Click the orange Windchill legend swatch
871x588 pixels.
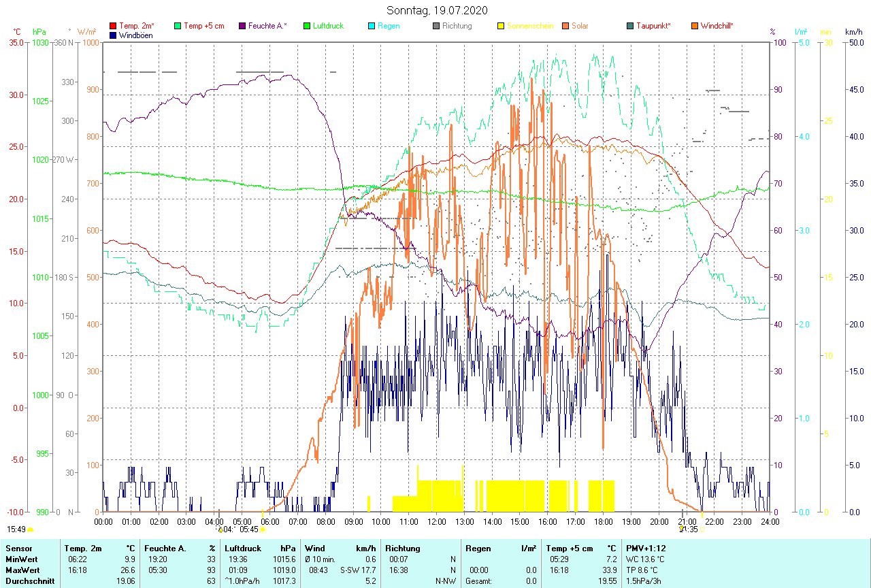pos(695,26)
